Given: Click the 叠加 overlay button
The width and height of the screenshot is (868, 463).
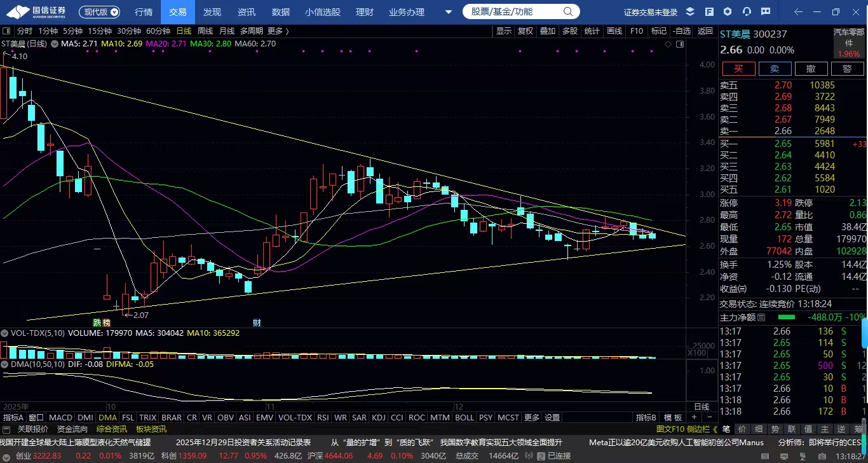Looking at the screenshot, I should pyautogui.click(x=548, y=31).
